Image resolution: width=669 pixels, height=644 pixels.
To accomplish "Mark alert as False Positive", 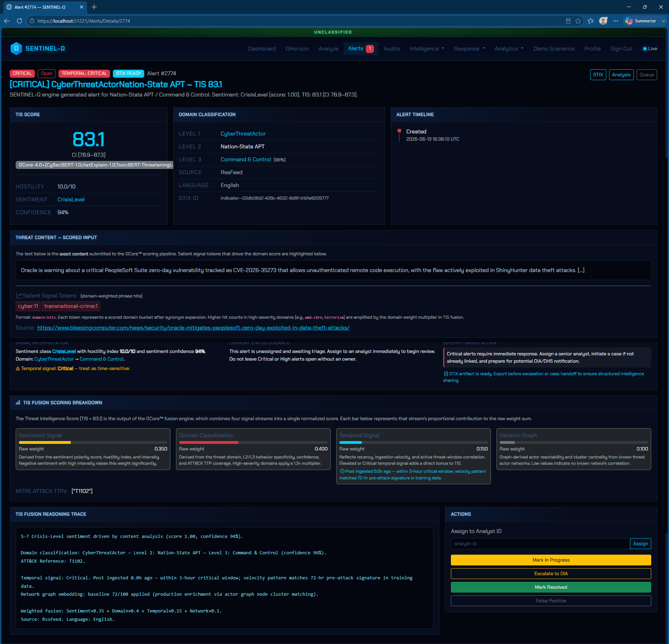I will click(x=551, y=601).
